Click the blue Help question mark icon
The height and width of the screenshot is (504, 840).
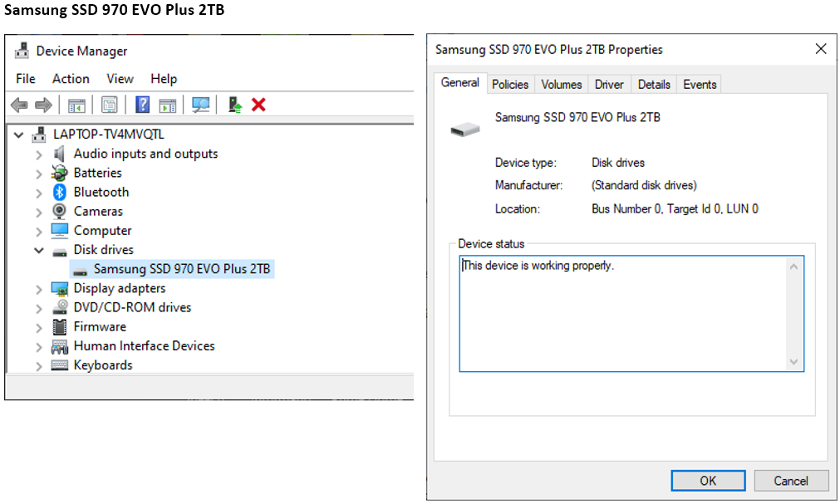143,105
